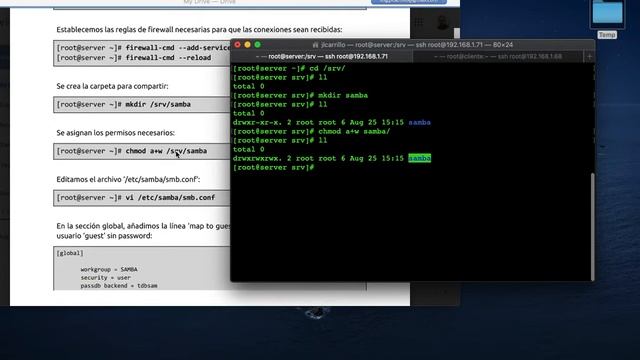
Task: Select the root@server:/srv ssh terminal tab
Action: coord(322,56)
